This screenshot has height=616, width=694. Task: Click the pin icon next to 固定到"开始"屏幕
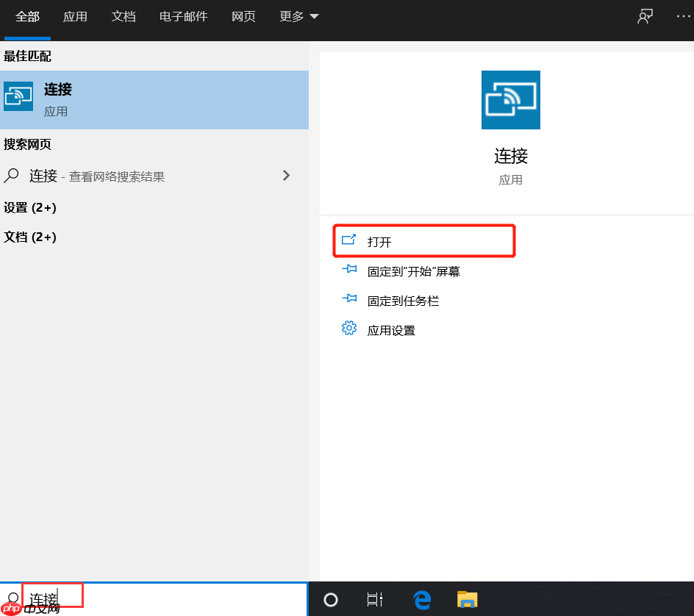(349, 269)
